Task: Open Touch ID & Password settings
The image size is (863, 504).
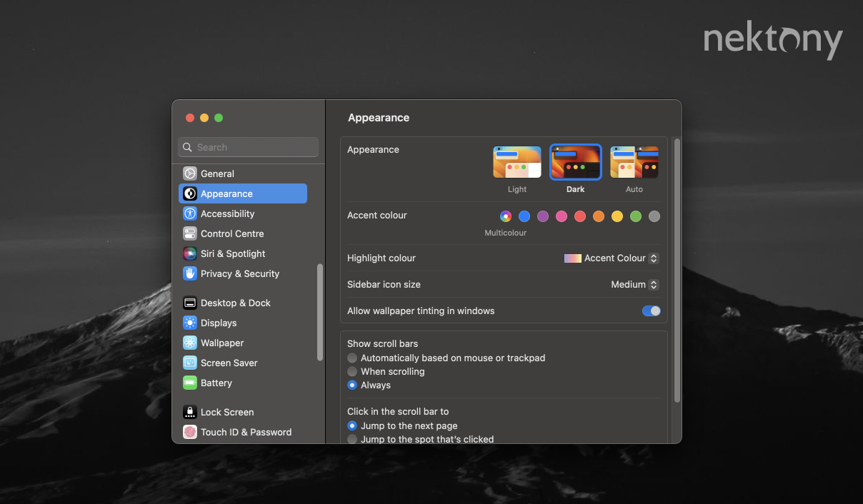Action: click(x=246, y=432)
